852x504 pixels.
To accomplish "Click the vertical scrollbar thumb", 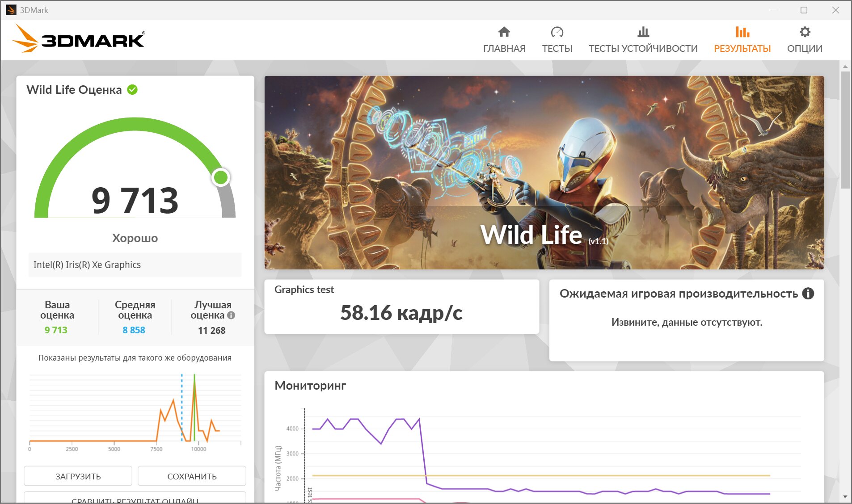I will coord(845,130).
